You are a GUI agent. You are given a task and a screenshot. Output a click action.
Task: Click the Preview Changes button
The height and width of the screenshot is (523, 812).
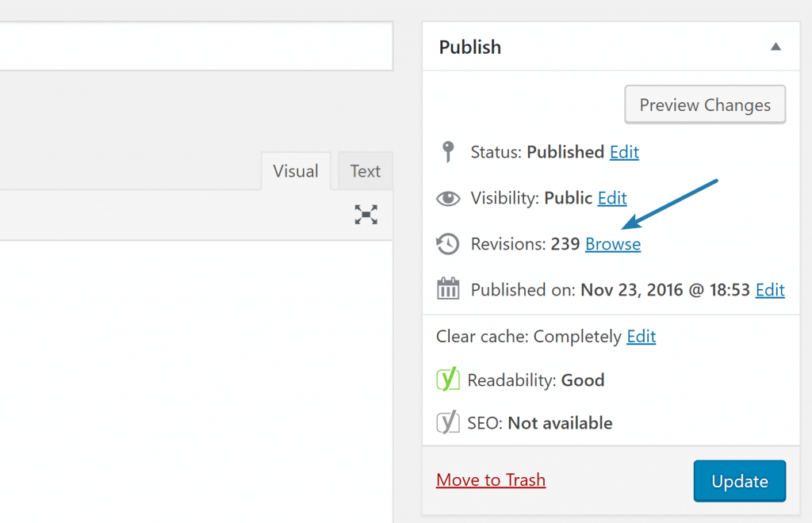pos(704,105)
